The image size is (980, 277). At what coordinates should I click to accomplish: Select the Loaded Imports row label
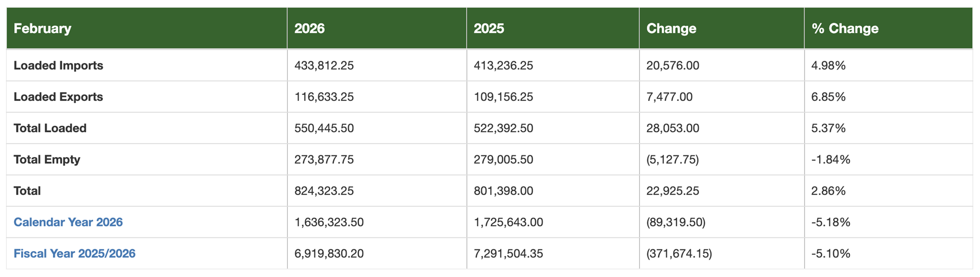(58, 66)
